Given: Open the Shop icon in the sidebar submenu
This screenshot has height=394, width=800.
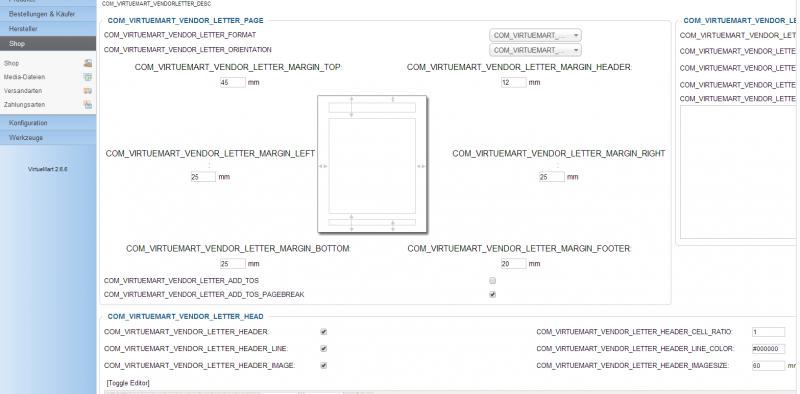Looking at the screenshot, I should (88, 63).
